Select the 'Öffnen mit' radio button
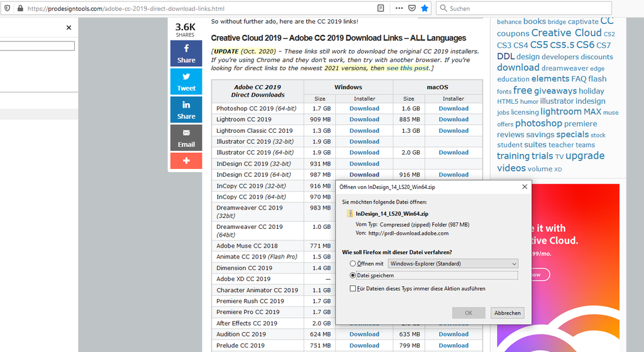Viewport: 644px width, 352px height. click(353, 263)
